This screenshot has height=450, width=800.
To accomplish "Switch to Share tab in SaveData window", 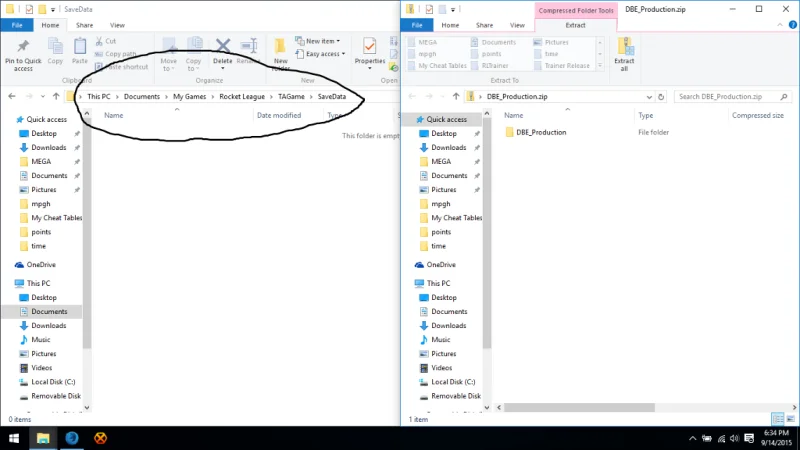I will pos(84,25).
